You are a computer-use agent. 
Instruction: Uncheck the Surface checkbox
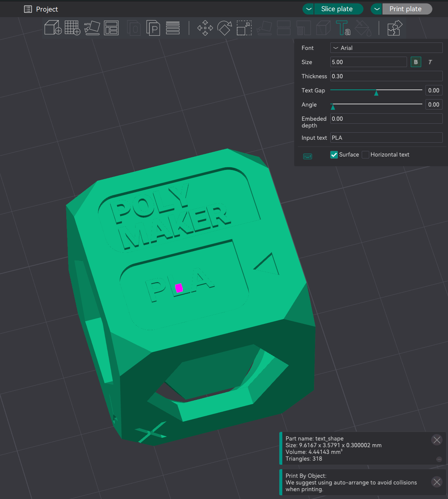coord(334,155)
